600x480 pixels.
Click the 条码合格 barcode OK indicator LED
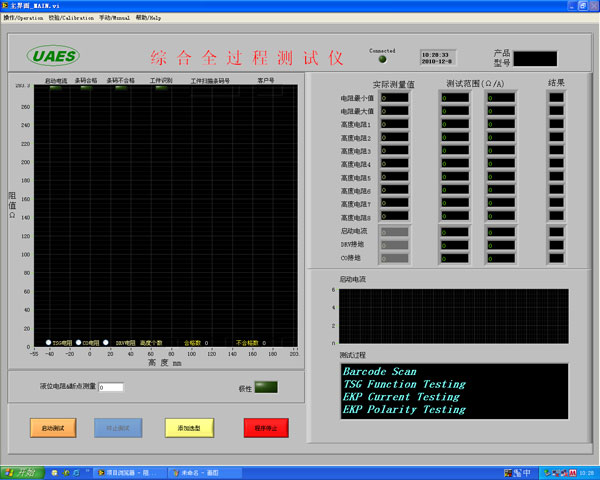coord(86,88)
